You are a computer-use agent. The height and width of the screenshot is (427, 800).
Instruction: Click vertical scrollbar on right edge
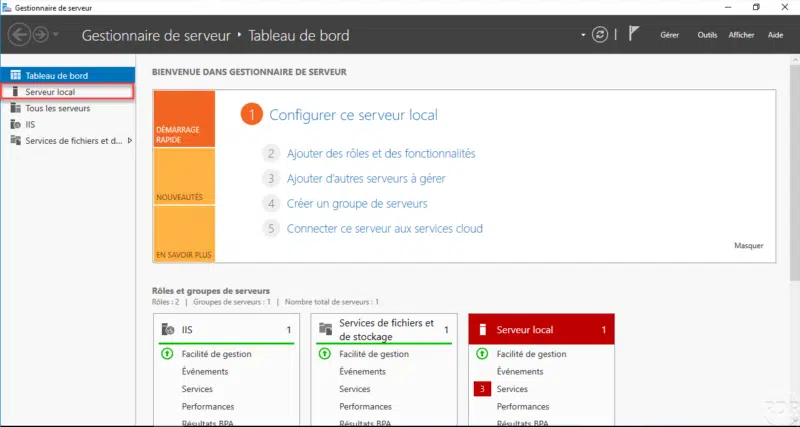pyautogui.click(x=794, y=171)
